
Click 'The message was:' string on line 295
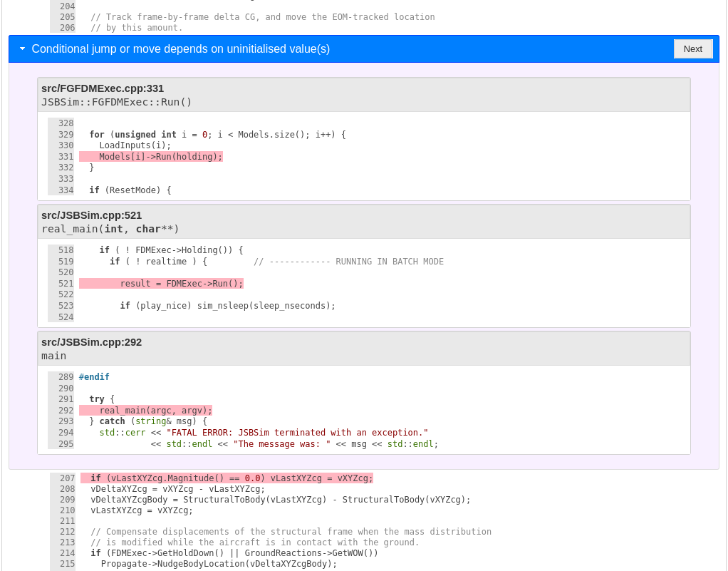click(282, 443)
